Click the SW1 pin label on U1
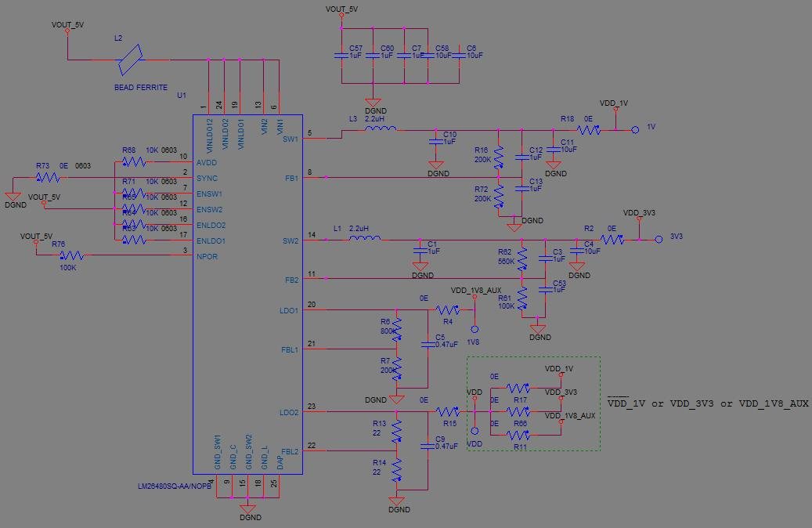Viewport: 812px width, 528px height. (x=291, y=139)
